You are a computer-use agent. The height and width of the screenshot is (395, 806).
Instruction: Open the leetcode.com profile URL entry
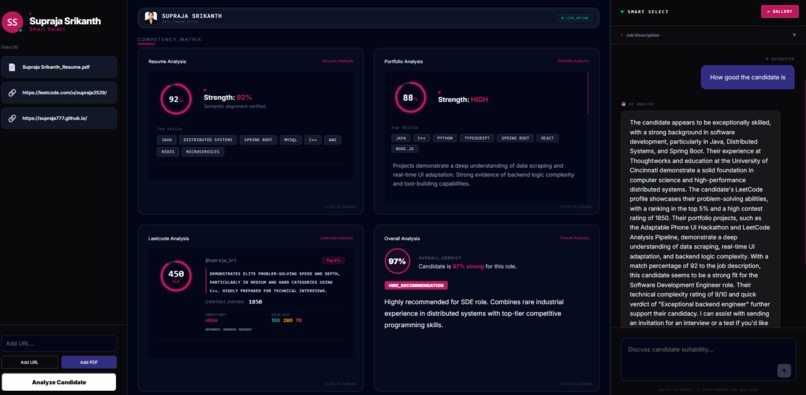[59, 93]
